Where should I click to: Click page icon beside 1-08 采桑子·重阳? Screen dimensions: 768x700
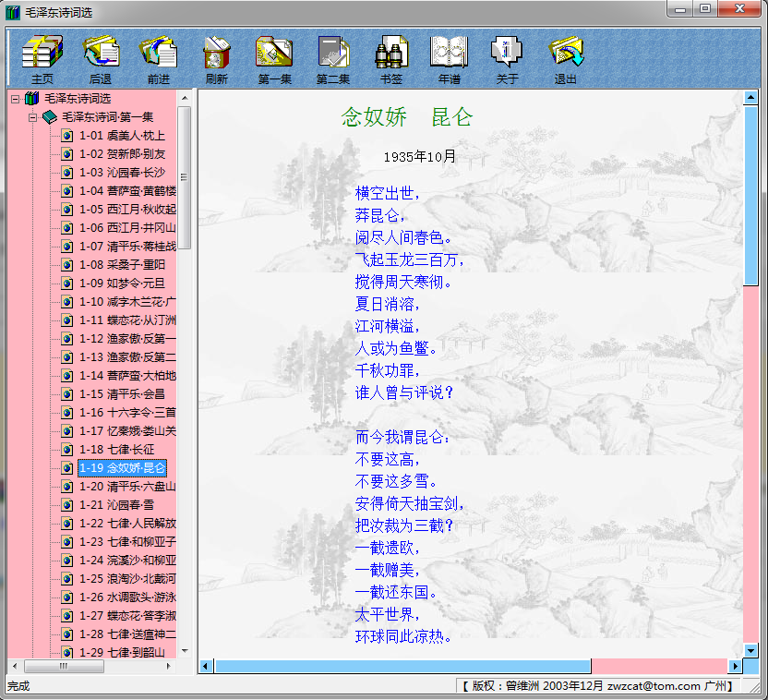tap(67, 265)
